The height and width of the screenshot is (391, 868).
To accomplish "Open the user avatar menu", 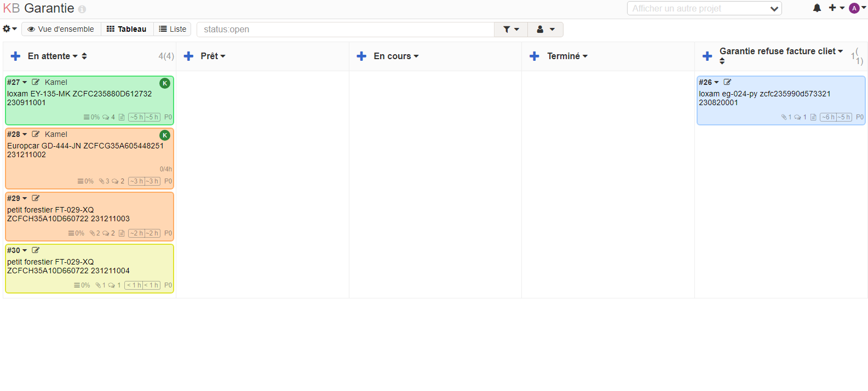I will pyautogui.click(x=857, y=8).
